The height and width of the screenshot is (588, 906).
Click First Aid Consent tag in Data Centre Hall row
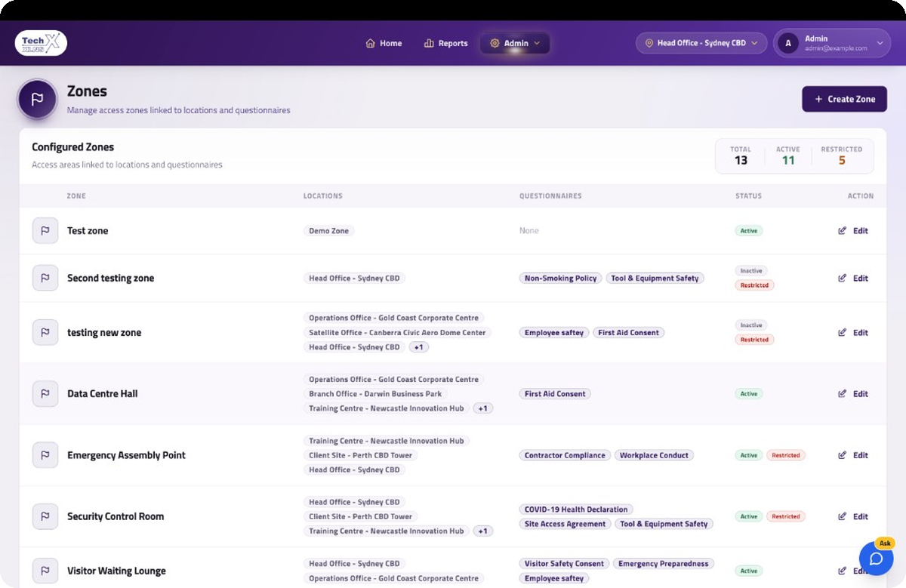pyautogui.click(x=555, y=393)
